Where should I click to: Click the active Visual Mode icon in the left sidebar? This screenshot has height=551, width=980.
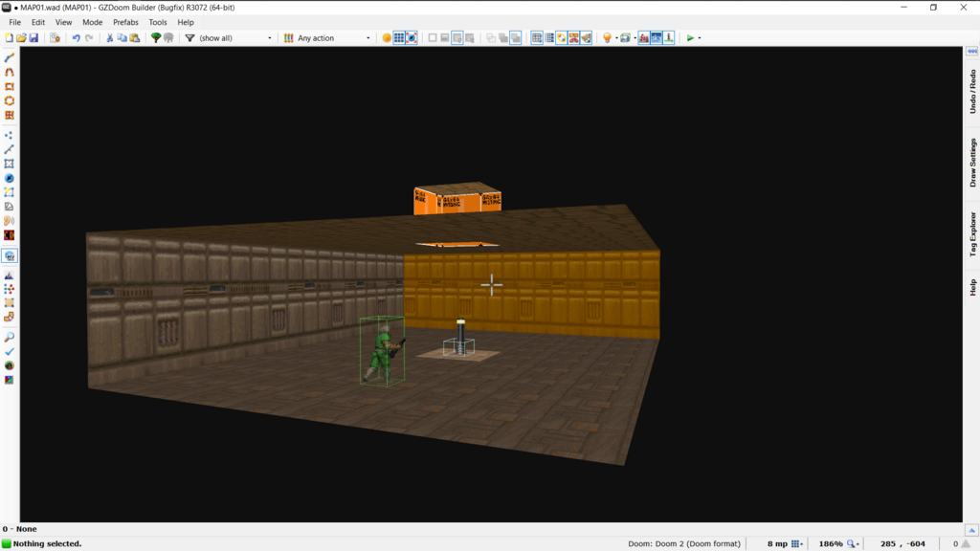[x=10, y=255]
